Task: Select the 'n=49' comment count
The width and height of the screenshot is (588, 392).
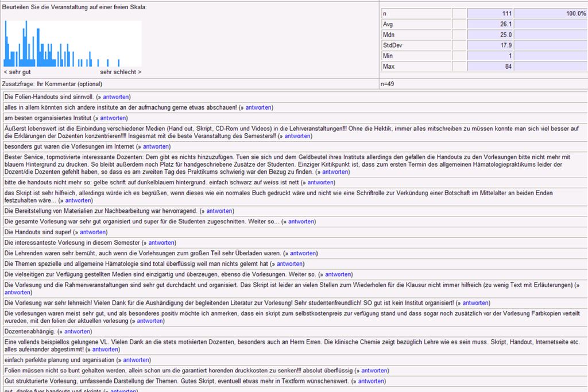Action: point(388,84)
